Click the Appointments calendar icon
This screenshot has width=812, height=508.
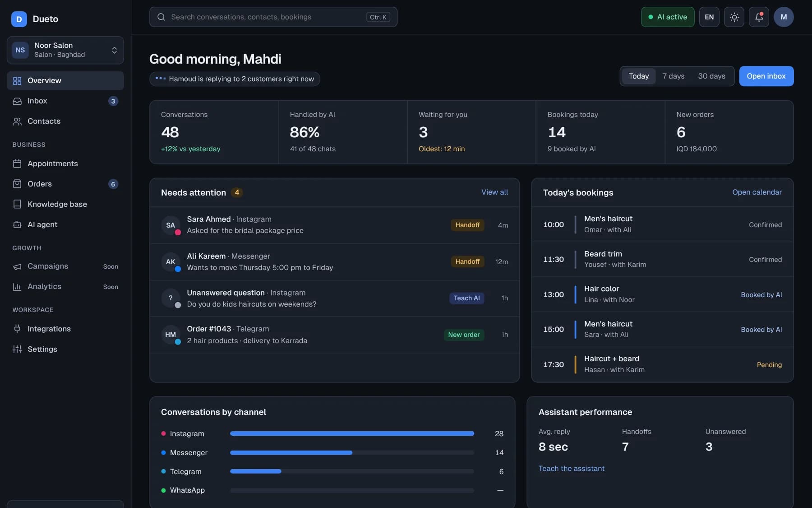[17, 163]
